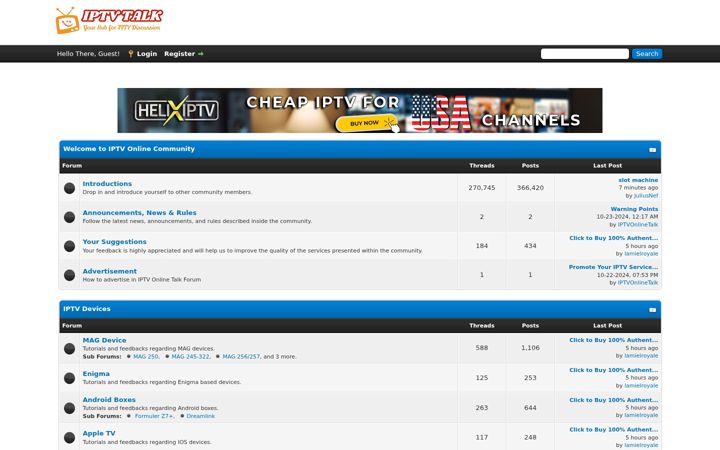Open jamielroyale profile in MAG Device row
This screenshot has height=450, width=720.
pos(641,356)
